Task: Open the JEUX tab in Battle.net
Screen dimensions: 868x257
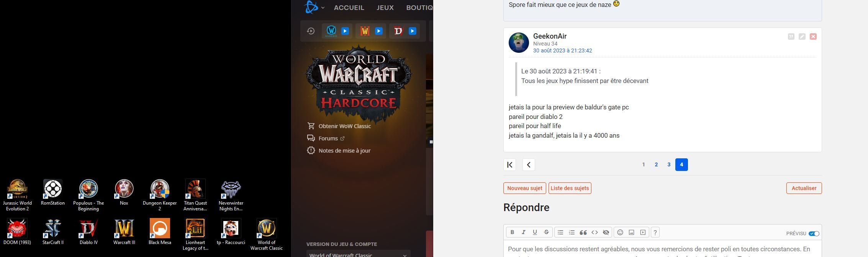Action: (x=385, y=8)
